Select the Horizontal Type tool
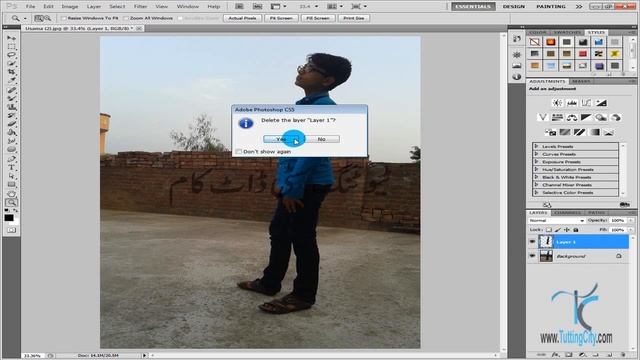 pos(11,167)
